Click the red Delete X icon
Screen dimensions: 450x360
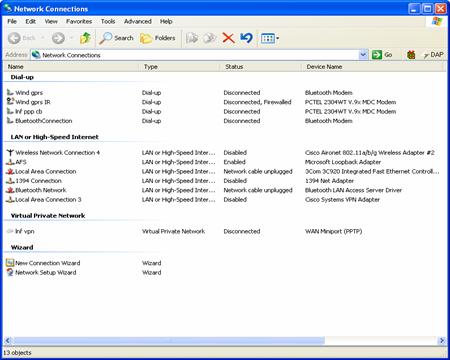[228, 38]
